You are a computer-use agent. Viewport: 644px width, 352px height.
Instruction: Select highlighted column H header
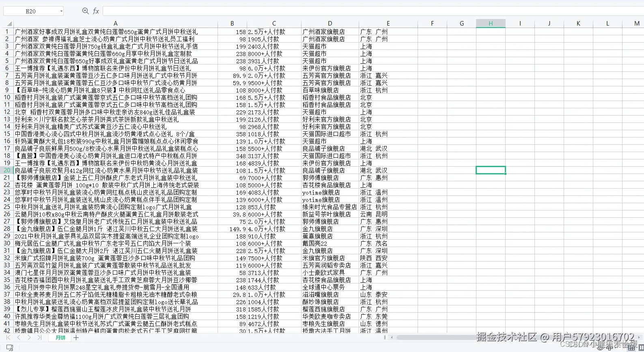coord(491,24)
